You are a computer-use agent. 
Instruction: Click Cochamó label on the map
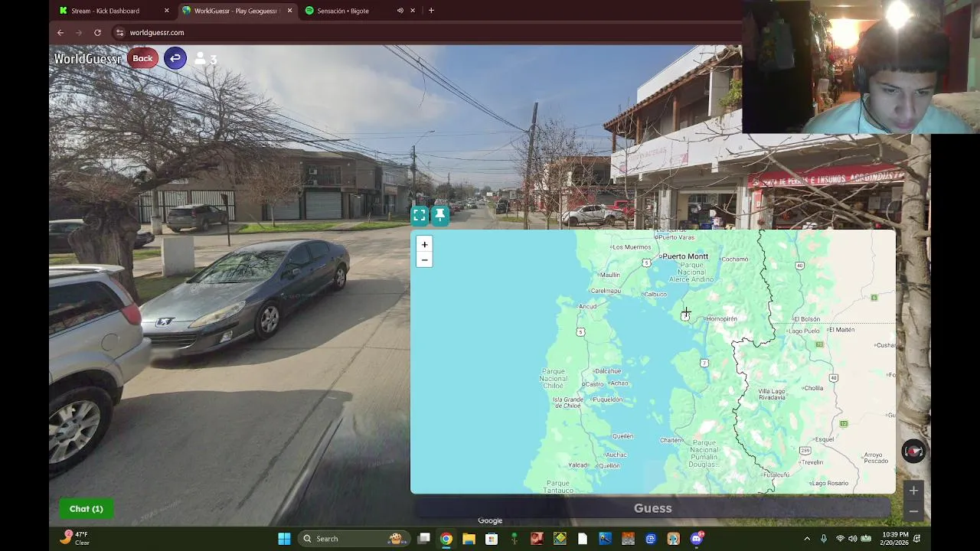click(735, 259)
